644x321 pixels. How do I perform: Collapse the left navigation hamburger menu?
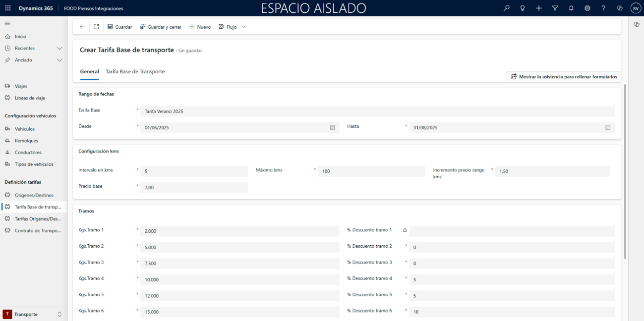(7, 23)
